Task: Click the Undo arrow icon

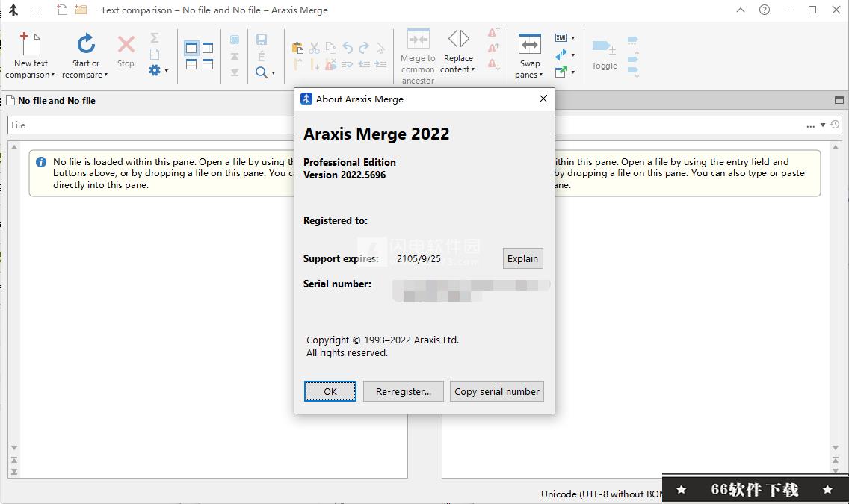Action: (x=348, y=48)
